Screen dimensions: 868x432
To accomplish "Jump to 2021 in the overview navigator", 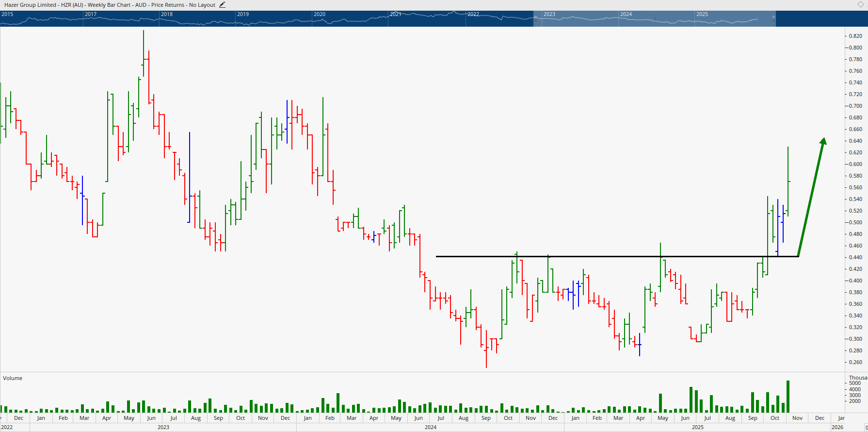I will [x=396, y=14].
